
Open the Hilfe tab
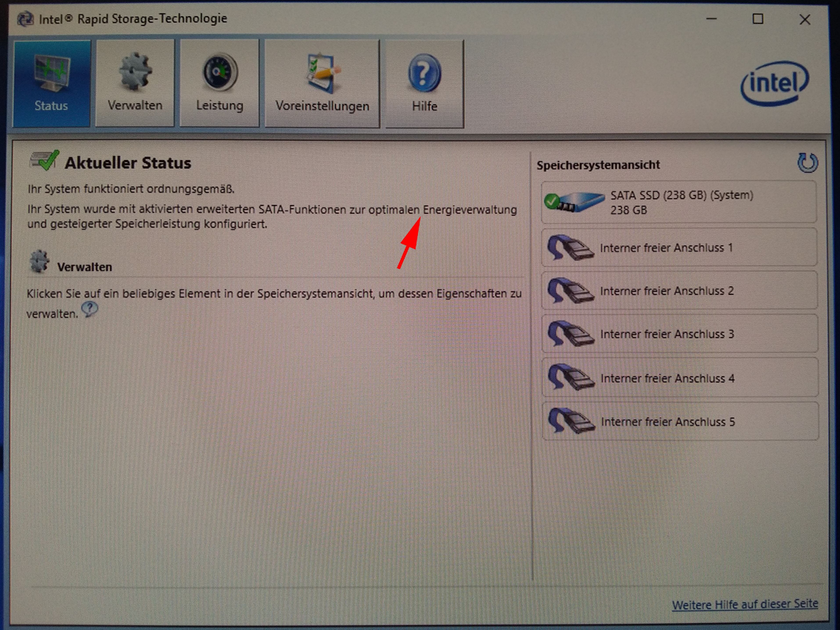tap(425, 84)
